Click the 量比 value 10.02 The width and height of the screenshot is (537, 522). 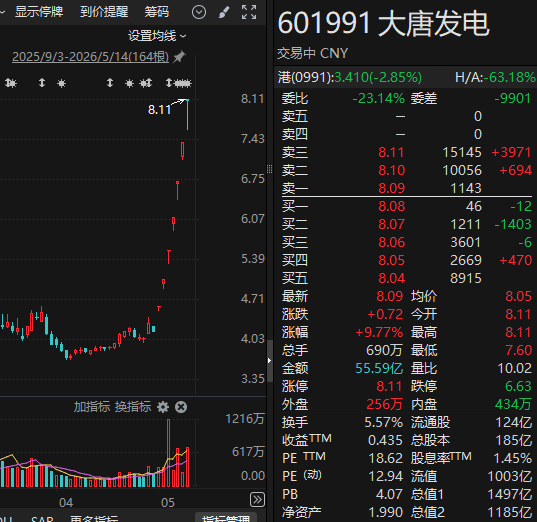coord(514,369)
